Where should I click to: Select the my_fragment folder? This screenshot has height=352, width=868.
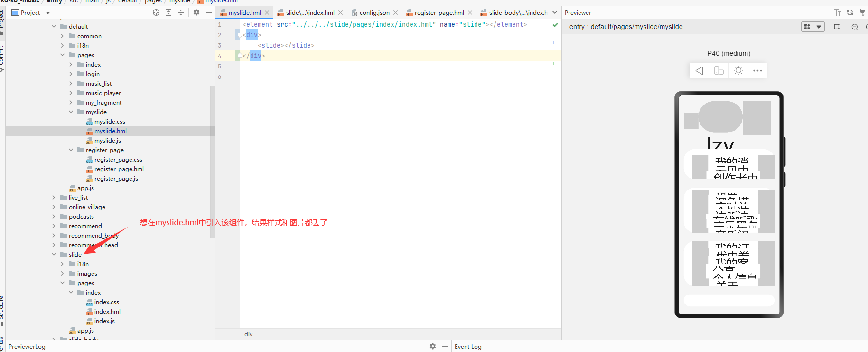click(103, 103)
